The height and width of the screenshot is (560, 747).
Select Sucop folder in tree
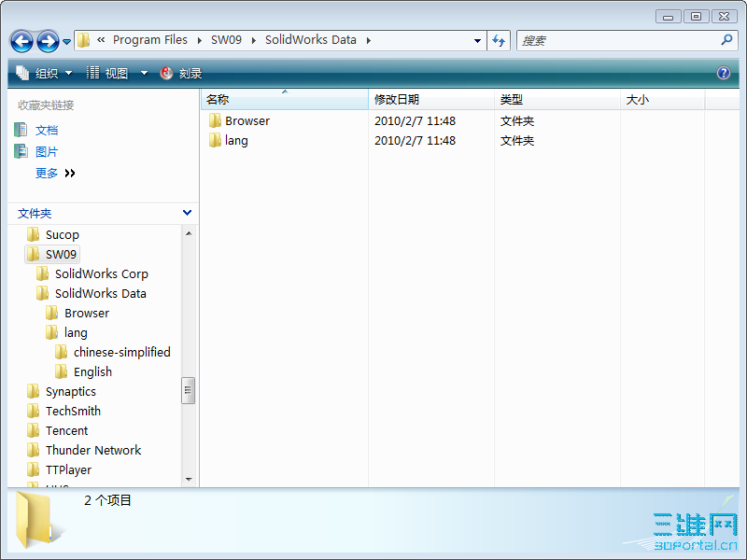[x=62, y=235]
